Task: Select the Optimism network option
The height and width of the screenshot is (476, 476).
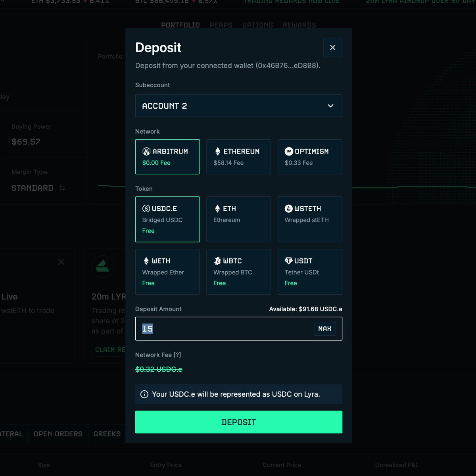Action: (x=310, y=157)
